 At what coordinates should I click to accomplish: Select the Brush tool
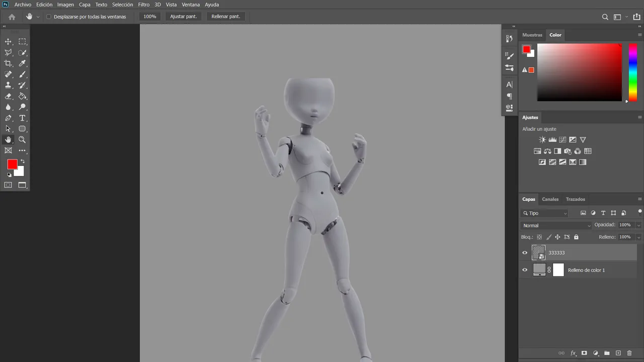click(22, 74)
